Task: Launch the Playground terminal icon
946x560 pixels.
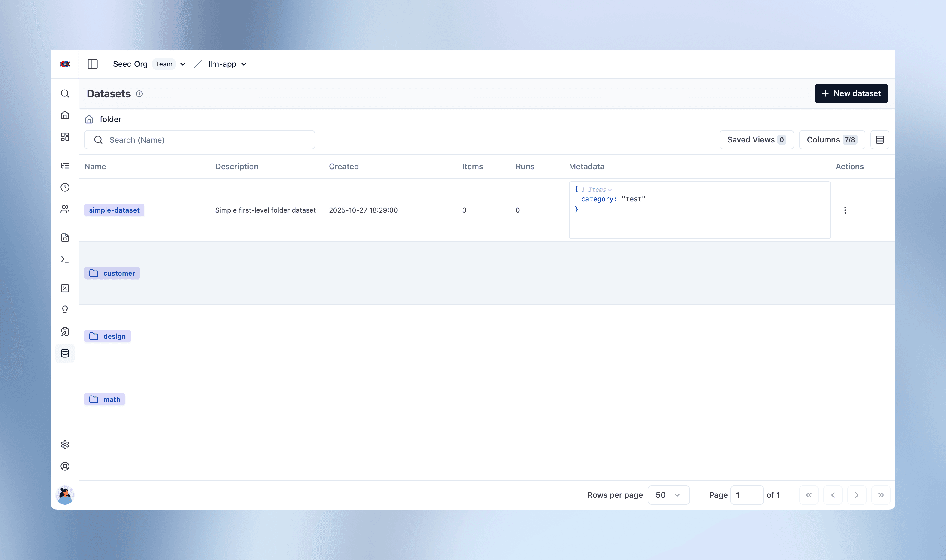Action: (x=65, y=259)
